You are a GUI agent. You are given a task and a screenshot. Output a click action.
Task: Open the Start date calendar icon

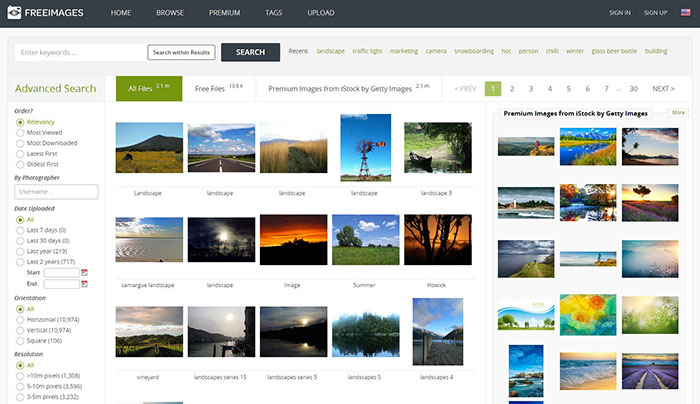tap(84, 272)
